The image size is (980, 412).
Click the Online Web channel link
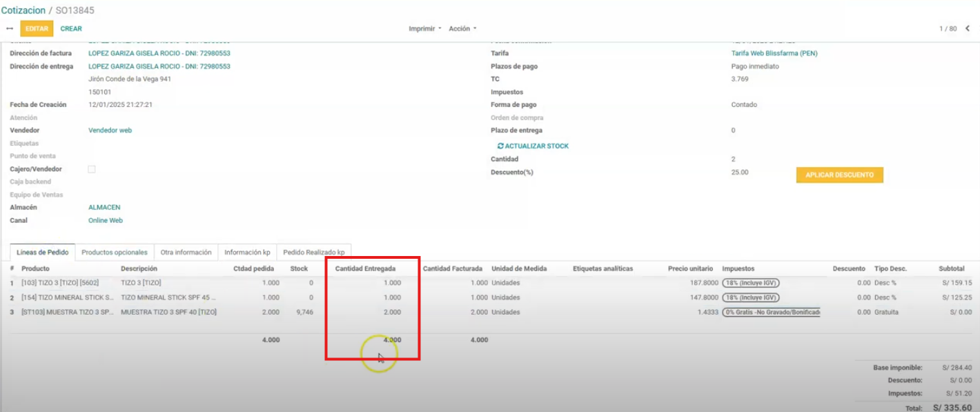tap(105, 221)
